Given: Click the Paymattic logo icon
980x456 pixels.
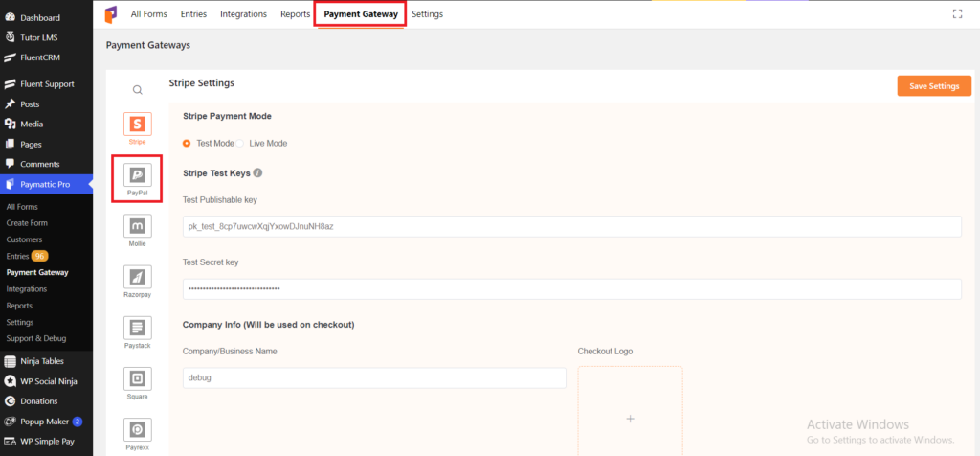Looking at the screenshot, I should coord(111,14).
